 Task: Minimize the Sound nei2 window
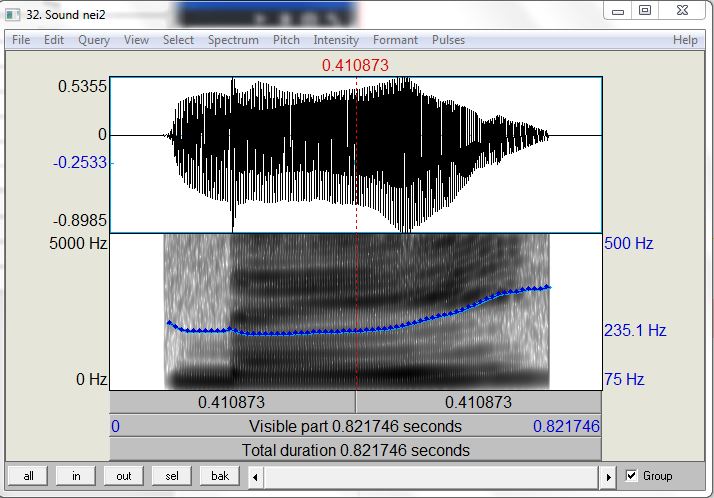click(x=618, y=11)
